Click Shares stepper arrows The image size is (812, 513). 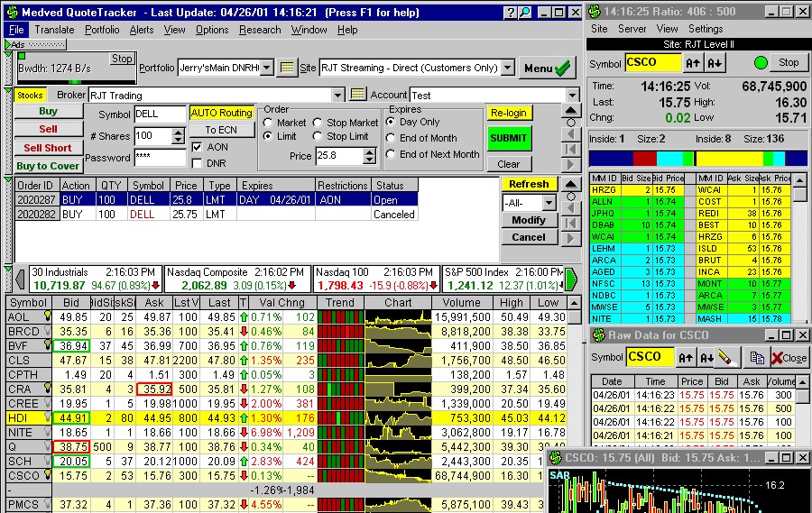coord(178,136)
